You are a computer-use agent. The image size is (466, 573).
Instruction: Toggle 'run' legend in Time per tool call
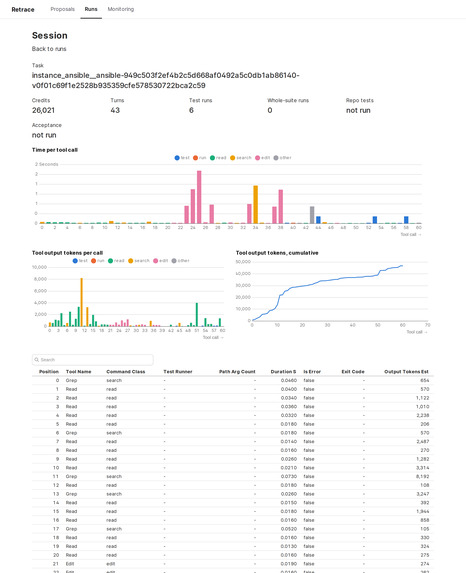click(200, 158)
